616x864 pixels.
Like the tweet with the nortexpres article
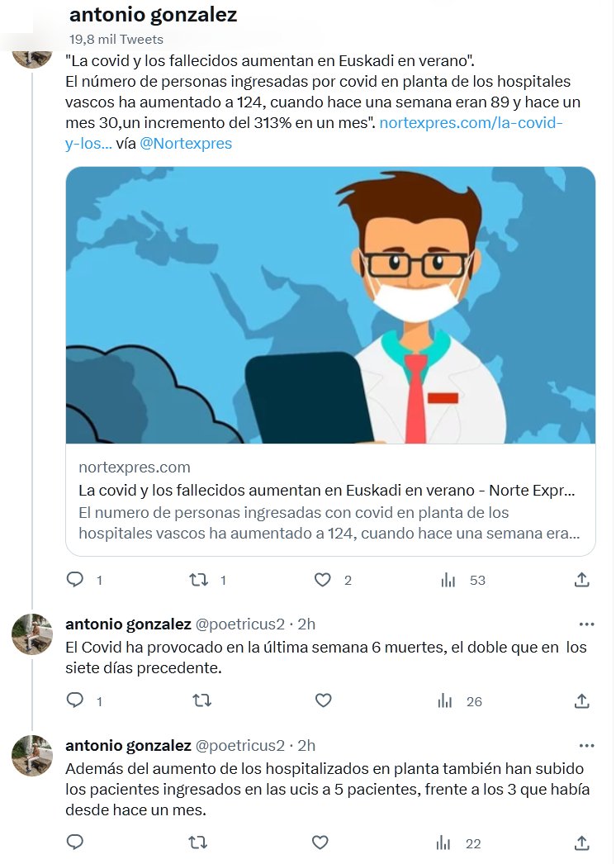pos(323,580)
